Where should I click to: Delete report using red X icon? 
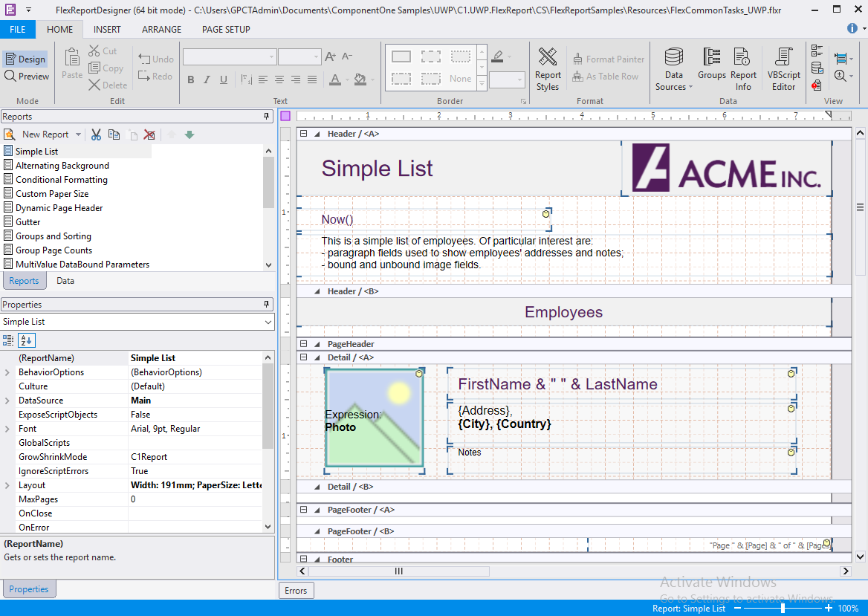pyautogui.click(x=149, y=134)
